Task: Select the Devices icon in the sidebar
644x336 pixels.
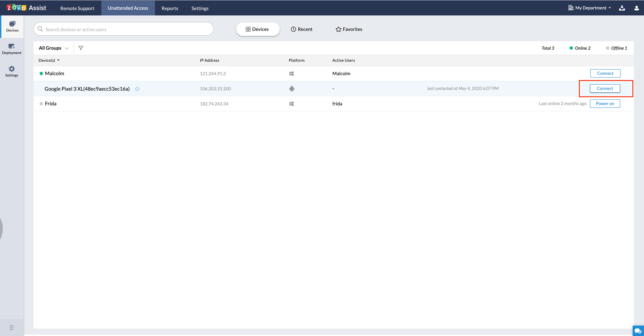Action: (x=12, y=26)
